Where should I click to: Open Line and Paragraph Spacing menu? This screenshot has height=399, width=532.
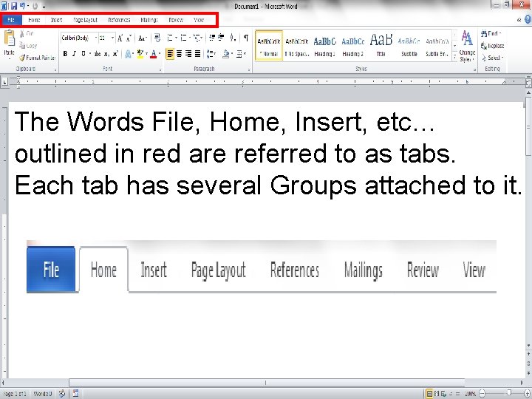pyautogui.click(x=211, y=54)
